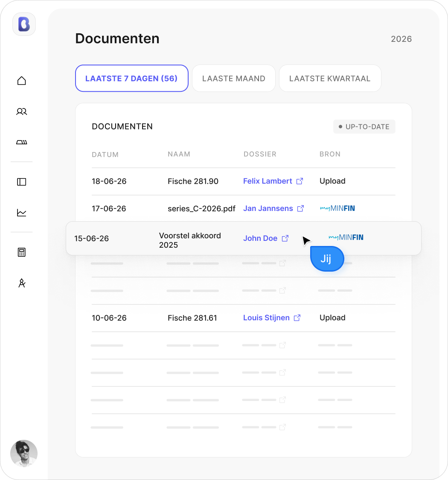This screenshot has height=480, width=448.
Task: Open the compass tool icon in the sidebar
Action: click(x=21, y=283)
